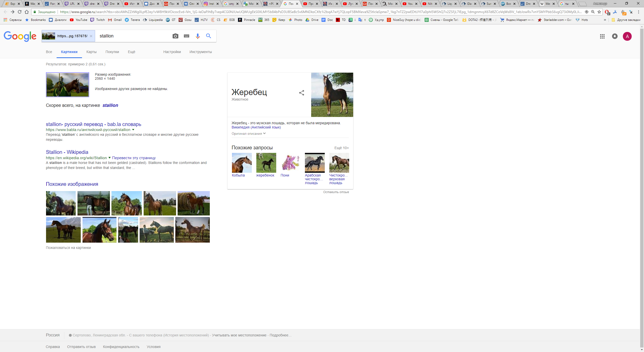Open the Инструменты search tools menu
Screen dimensions: 644x352
coord(200,52)
